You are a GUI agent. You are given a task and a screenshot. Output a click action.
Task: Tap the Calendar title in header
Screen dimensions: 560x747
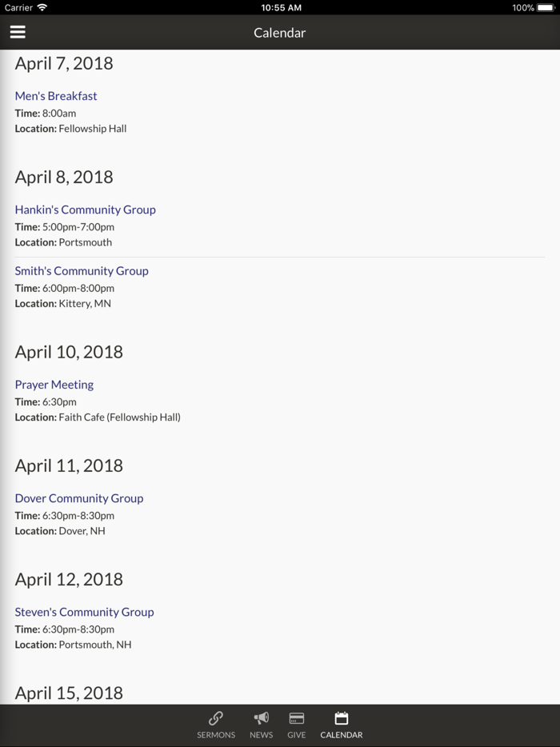[280, 33]
